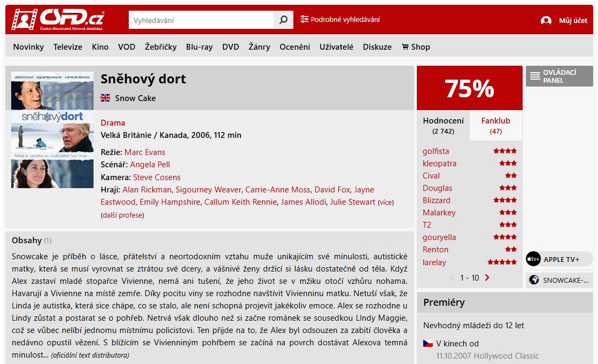Image resolution: width=598 pixels, height=364 pixels.
Task: Open Emily Hampshire's profile
Action: 170,202
